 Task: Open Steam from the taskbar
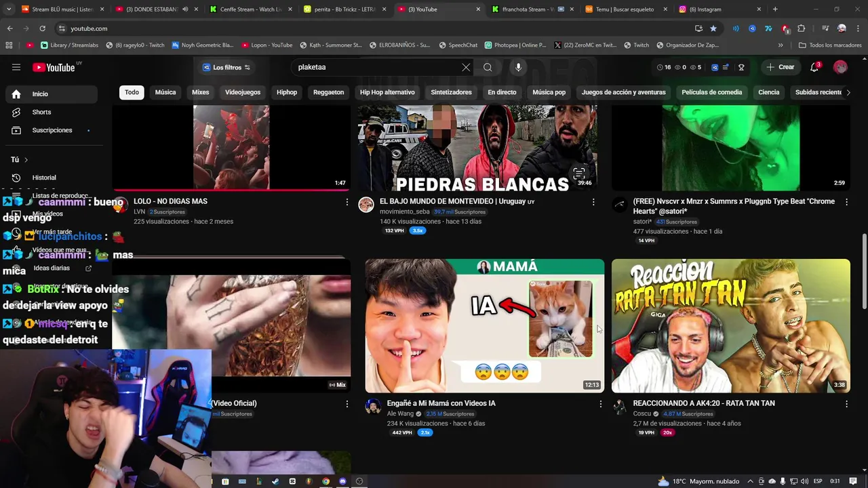275,481
